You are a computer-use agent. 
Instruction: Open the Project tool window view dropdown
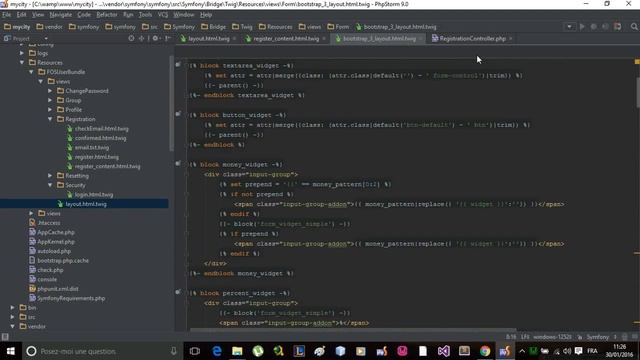pos(46,38)
